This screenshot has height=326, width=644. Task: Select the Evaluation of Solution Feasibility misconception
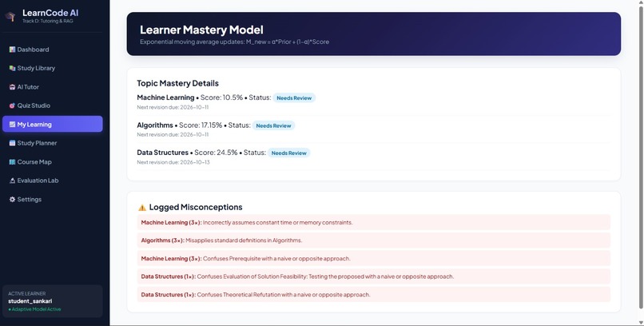374,276
